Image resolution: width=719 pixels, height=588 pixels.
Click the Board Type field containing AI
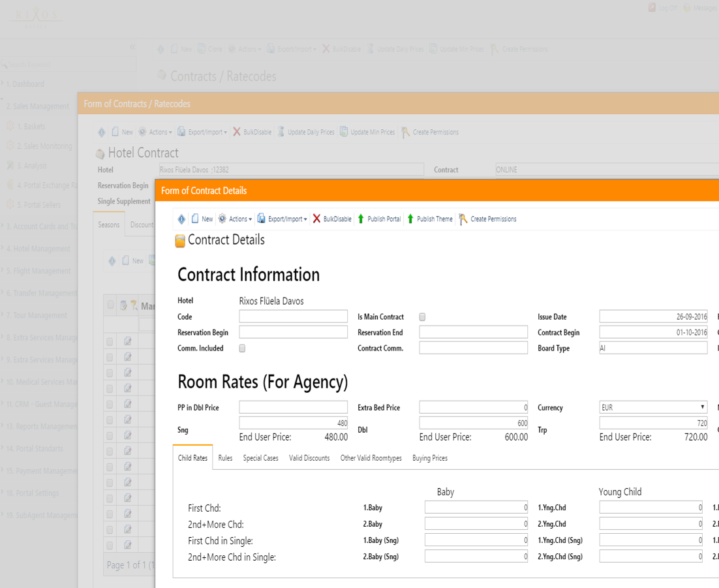pos(653,348)
